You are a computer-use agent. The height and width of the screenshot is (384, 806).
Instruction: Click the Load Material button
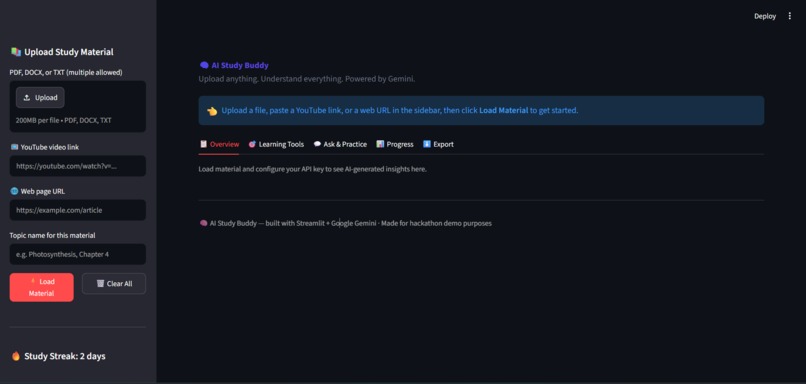[42, 287]
